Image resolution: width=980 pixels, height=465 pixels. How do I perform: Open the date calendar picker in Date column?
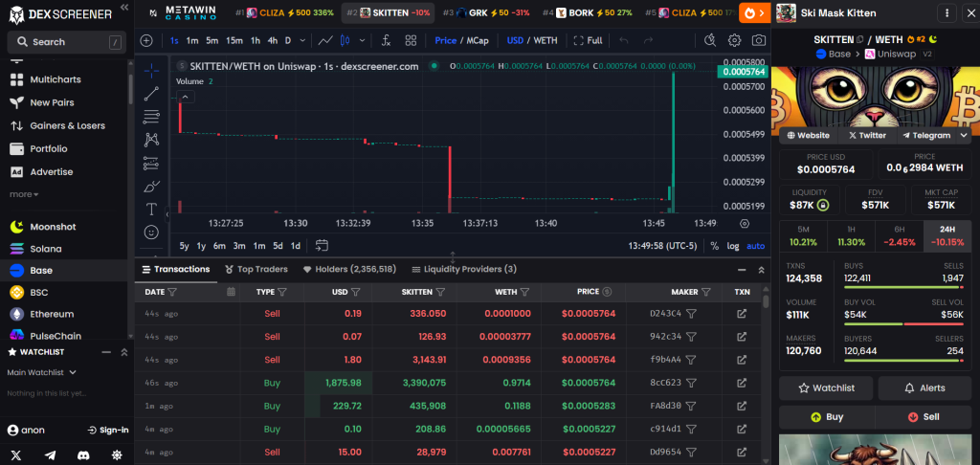pos(232,291)
